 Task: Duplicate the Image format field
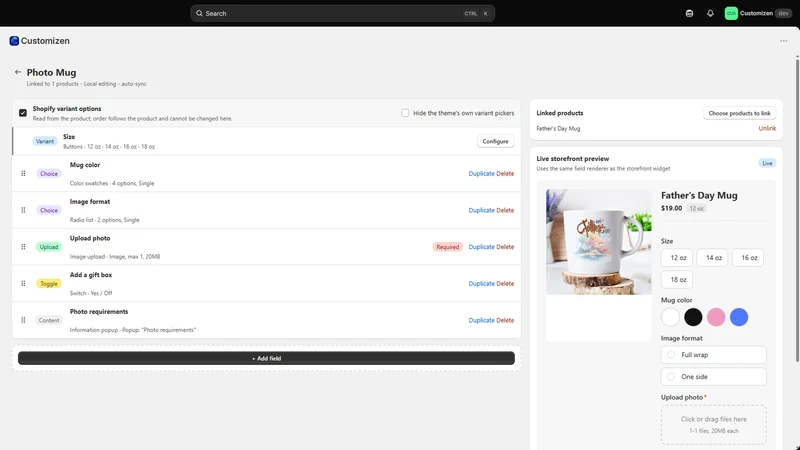coord(481,210)
